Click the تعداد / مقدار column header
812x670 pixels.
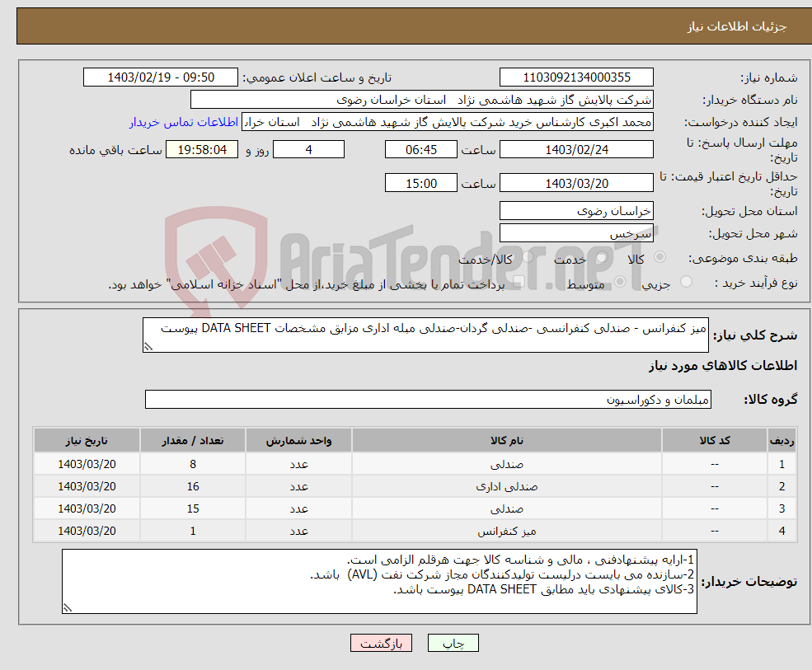click(193, 441)
